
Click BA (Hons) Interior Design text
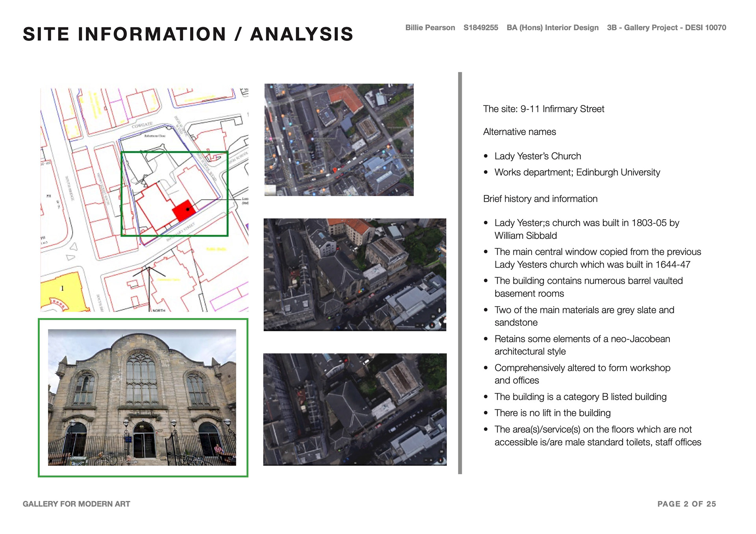[x=552, y=28]
